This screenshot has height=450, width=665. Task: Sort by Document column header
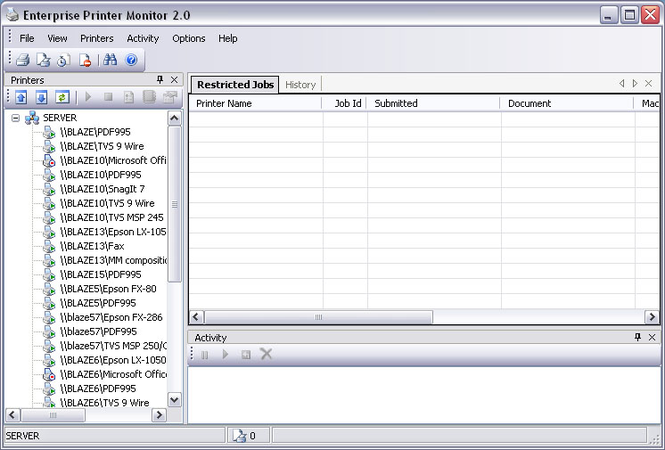point(567,103)
